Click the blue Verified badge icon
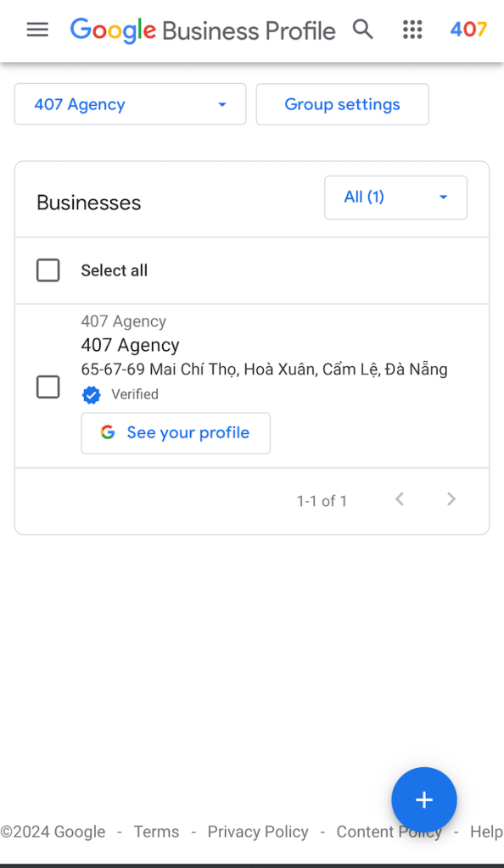 [x=92, y=395]
